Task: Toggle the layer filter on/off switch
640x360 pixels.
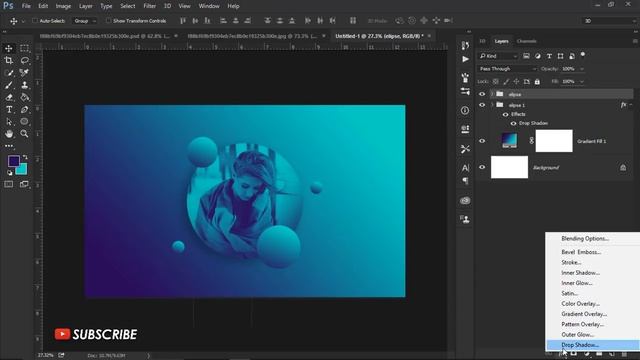Action: point(583,54)
